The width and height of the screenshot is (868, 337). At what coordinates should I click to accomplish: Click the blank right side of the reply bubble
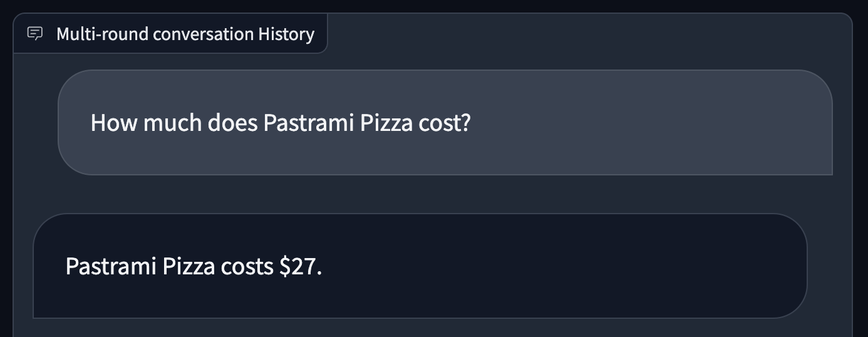pos(564,267)
